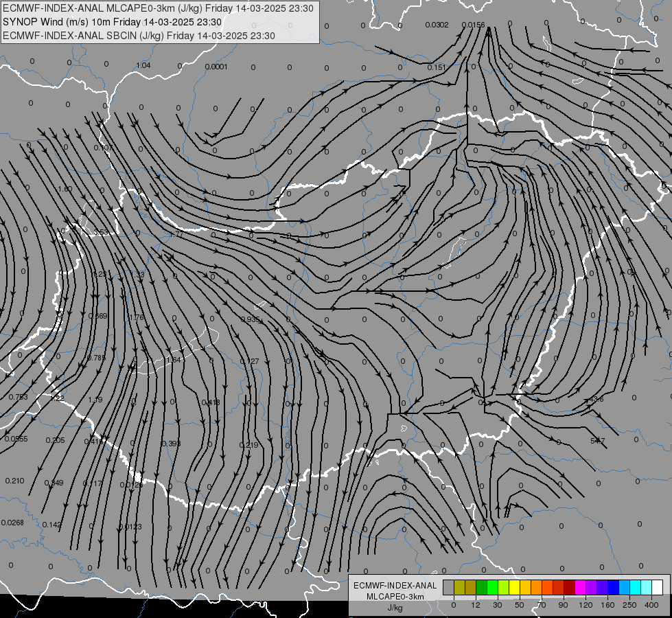Click the map value '0.107'
Image resolution: width=672 pixels, height=618 pixels.
[103, 148]
